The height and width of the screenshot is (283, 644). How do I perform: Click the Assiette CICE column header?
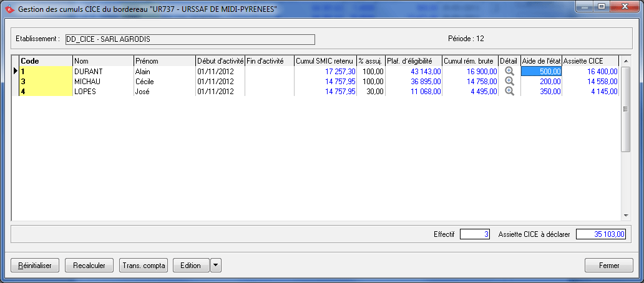tap(590, 61)
